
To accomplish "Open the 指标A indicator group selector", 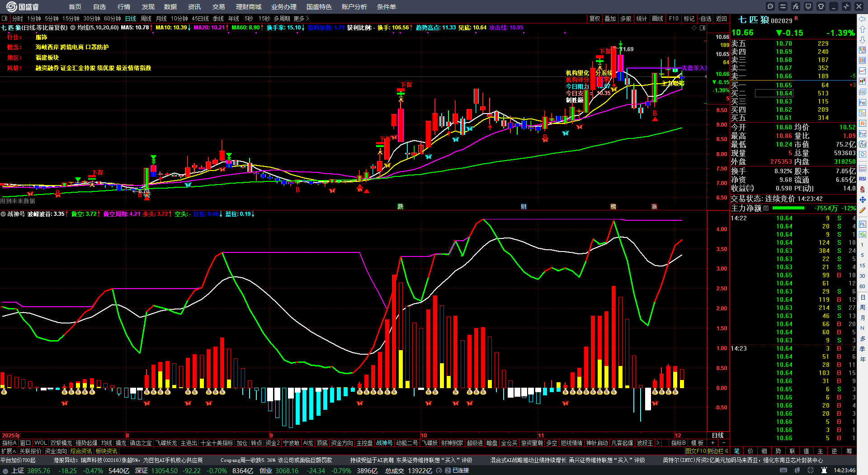I will [x=9, y=443].
